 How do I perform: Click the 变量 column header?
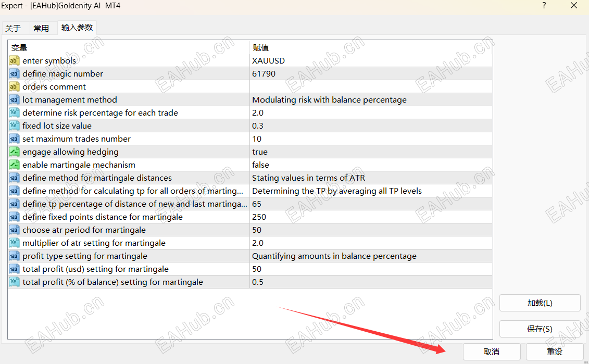[x=129, y=48]
